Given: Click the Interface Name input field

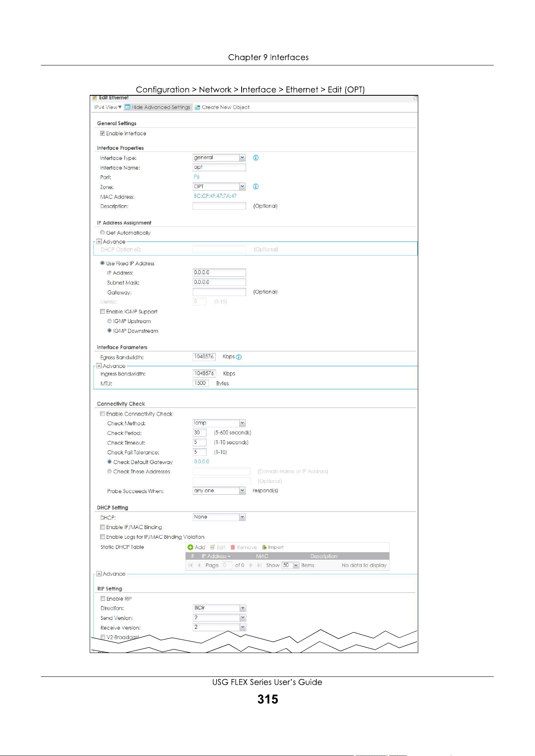Looking at the screenshot, I should pos(219,168).
